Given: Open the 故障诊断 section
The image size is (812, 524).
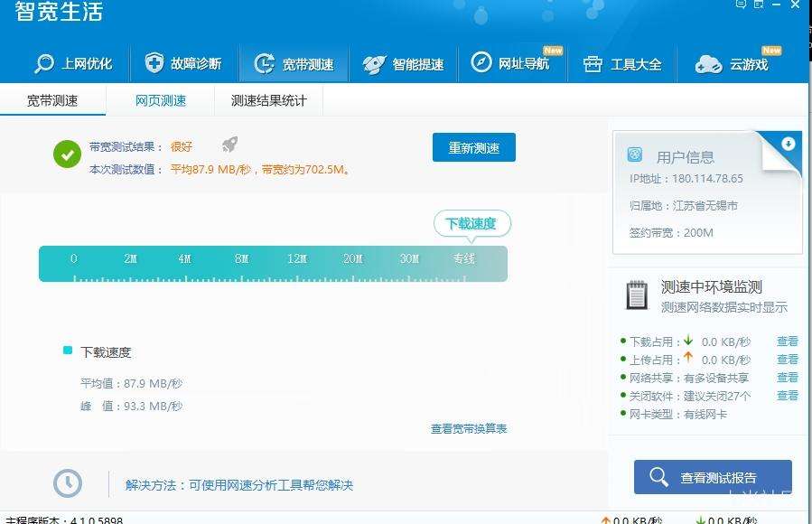Looking at the screenshot, I should coord(183,63).
